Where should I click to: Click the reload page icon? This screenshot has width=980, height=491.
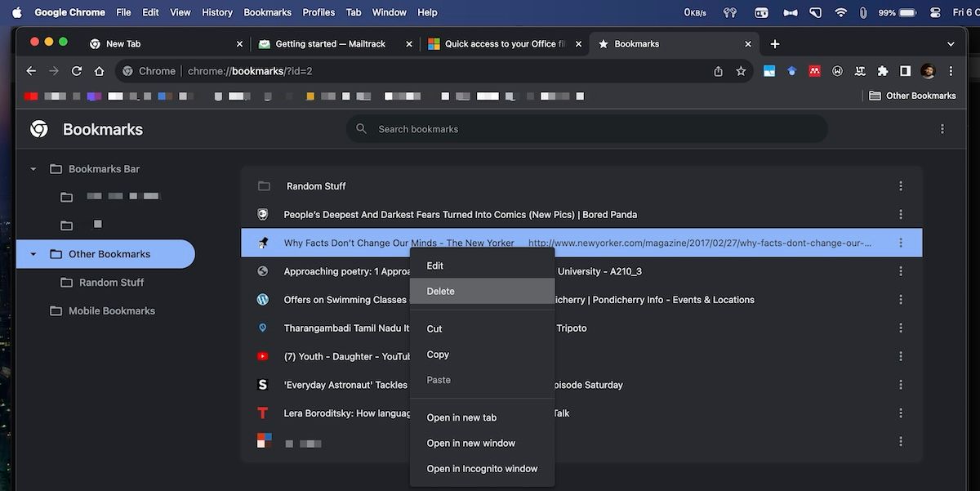[x=76, y=71]
